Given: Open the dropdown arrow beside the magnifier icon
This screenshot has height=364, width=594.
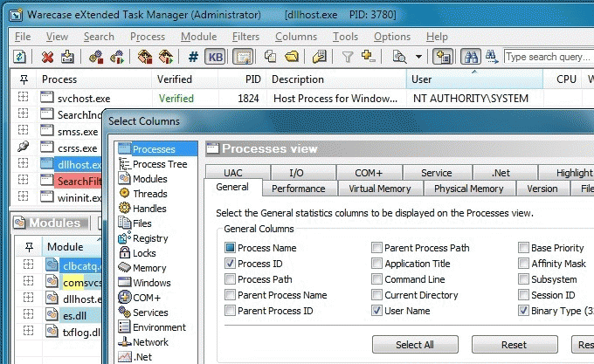Looking at the screenshot, I should click(418, 57).
